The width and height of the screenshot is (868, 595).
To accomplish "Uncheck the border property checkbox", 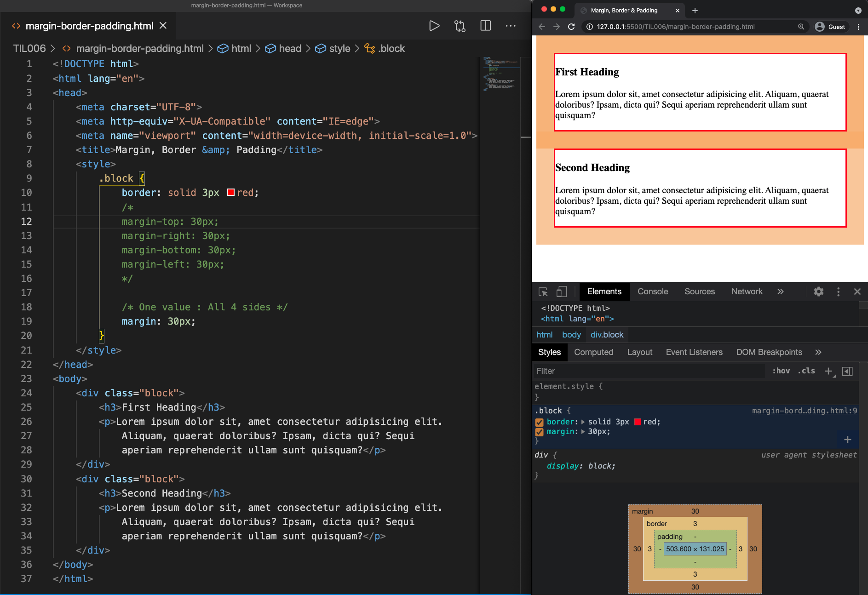I will pyautogui.click(x=539, y=422).
